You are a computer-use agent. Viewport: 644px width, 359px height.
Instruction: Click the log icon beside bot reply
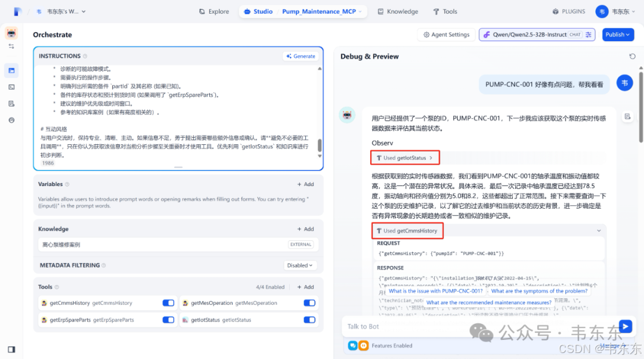(627, 117)
